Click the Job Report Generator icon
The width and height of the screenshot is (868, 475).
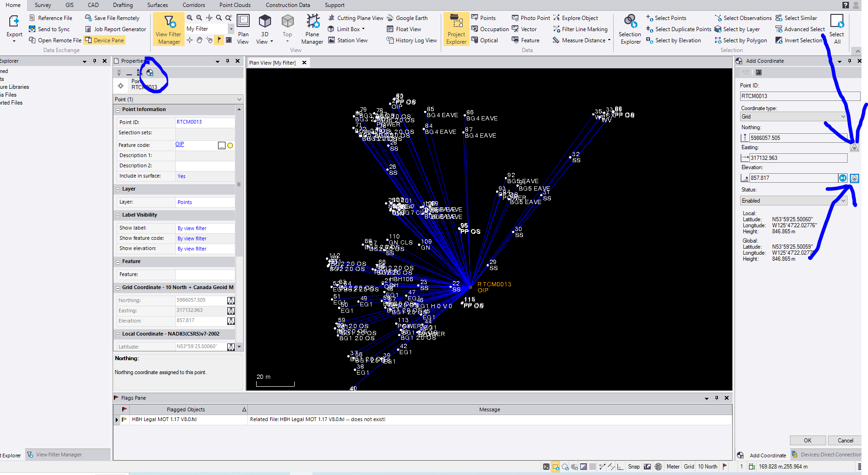[x=88, y=29]
